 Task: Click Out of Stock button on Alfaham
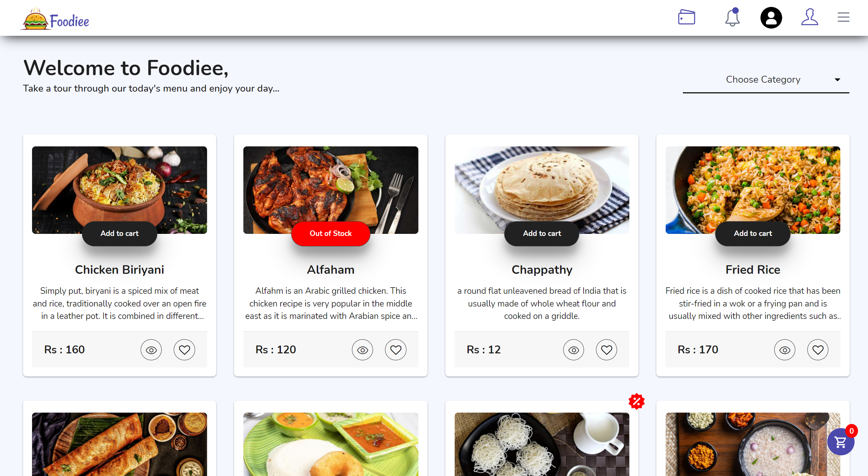click(x=330, y=233)
